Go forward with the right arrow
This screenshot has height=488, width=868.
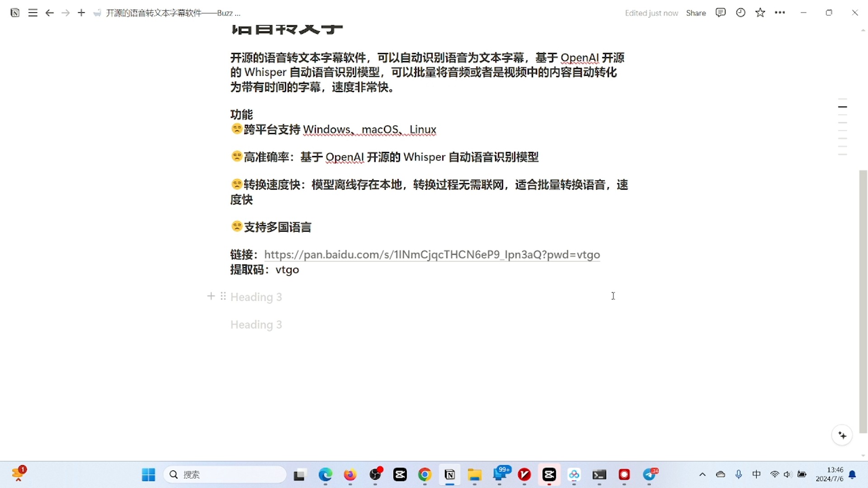click(66, 13)
